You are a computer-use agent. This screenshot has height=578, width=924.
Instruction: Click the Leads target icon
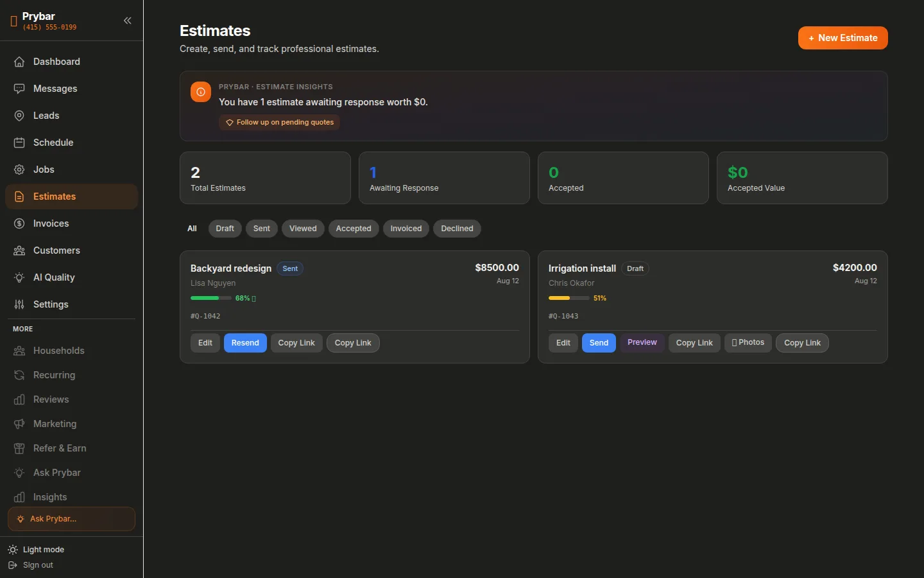(19, 116)
